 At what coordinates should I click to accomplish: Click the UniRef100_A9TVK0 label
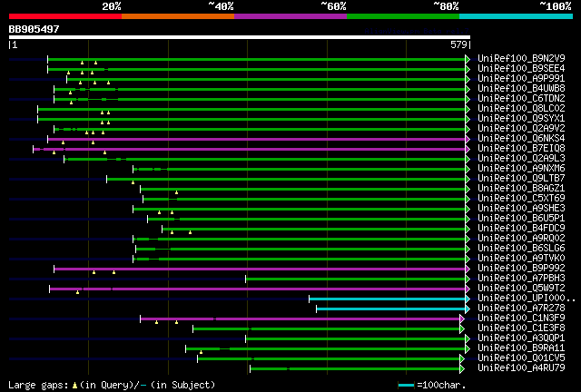tap(521, 259)
